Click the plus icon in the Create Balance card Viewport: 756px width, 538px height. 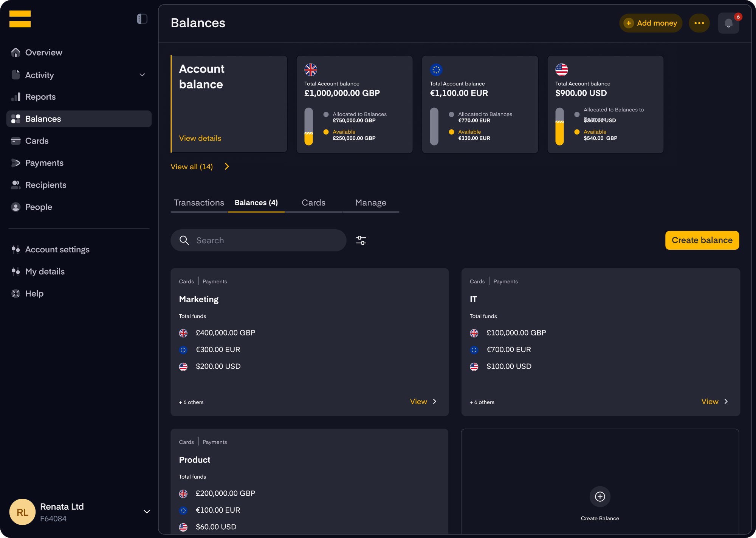(x=600, y=496)
